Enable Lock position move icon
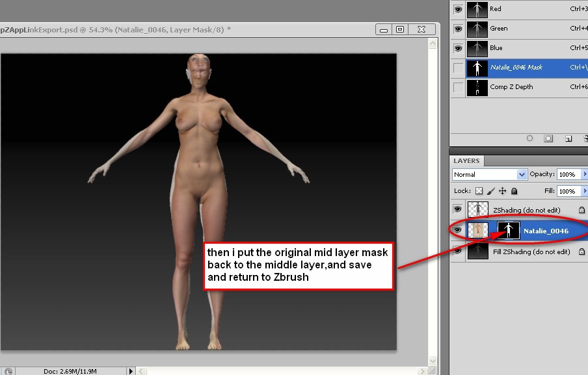Viewport: 588px width, 375px height. pos(503,191)
